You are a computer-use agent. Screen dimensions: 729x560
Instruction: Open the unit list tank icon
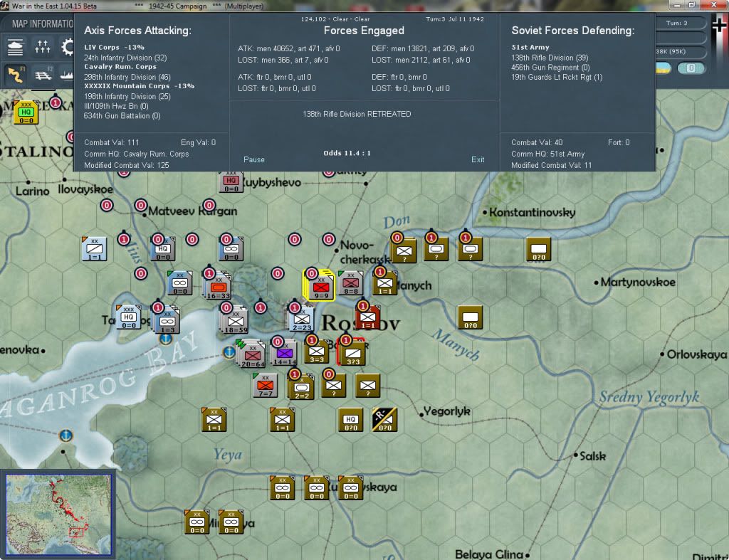pyautogui.click(x=16, y=48)
